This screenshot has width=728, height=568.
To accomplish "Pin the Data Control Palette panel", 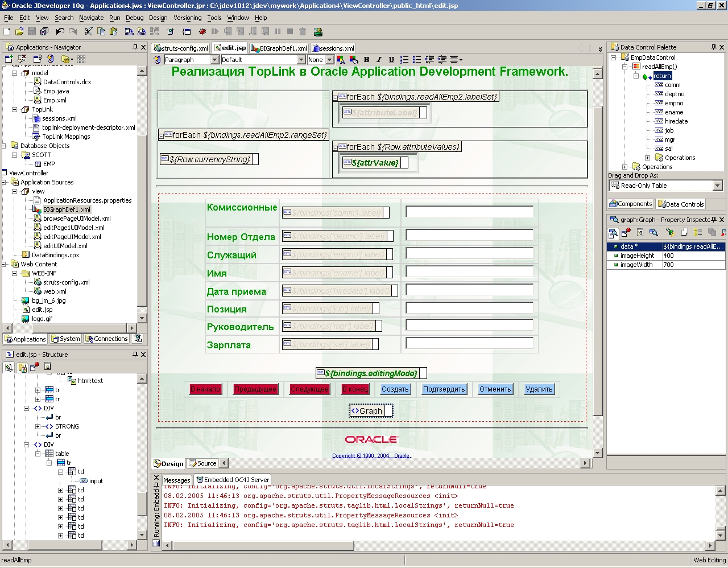I will [714, 47].
